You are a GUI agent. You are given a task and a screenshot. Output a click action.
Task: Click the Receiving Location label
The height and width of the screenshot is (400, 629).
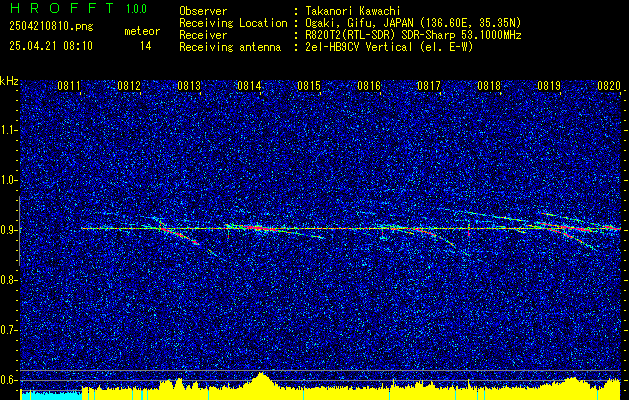click(x=233, y=23)
